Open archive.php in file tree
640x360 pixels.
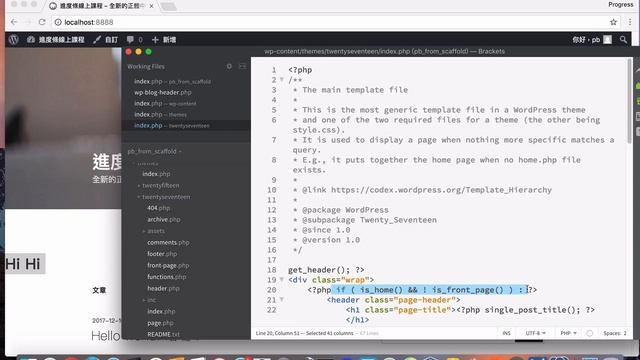[x=164, y=219]
